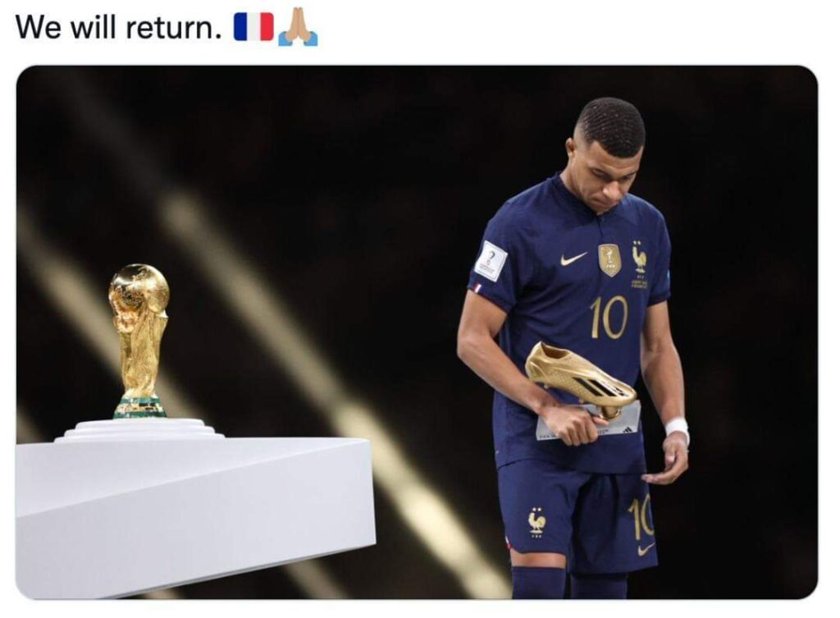Screen dimensions: 840x618
Task: Click the gold champions badge on jersey center
Action: (609, 259)
